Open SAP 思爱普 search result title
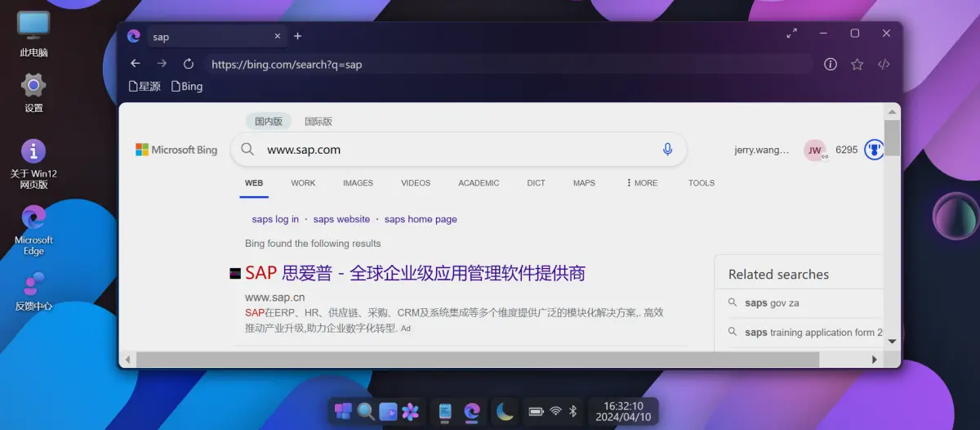 (415, 273)
